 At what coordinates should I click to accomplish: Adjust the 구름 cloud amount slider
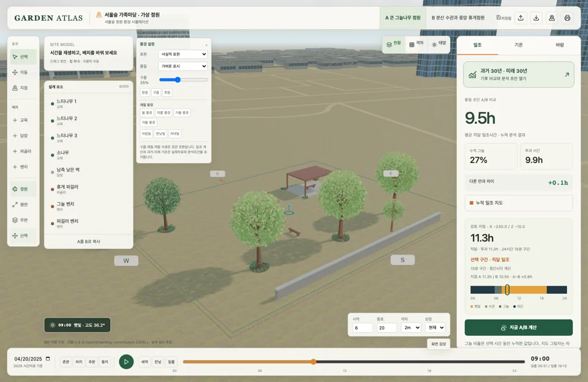[x=183, y=80]
